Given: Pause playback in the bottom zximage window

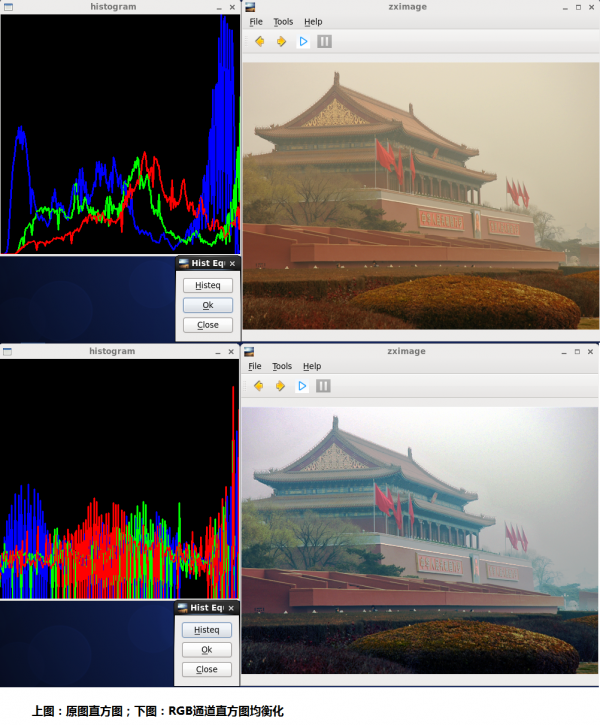Looking at the screenshot, I should pos(323,386).
